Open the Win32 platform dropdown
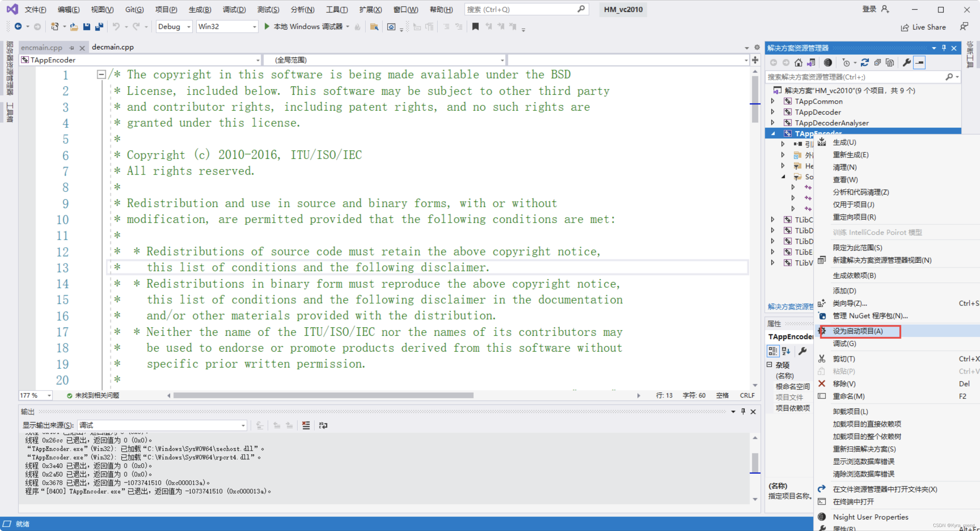This screenshot has width=980, height=531. click(254, 26)
